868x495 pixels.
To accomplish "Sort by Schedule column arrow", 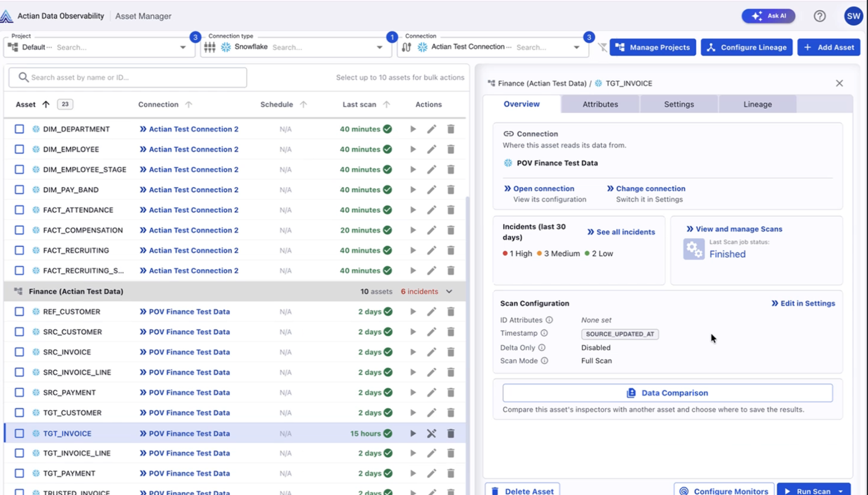I will 303,104.
